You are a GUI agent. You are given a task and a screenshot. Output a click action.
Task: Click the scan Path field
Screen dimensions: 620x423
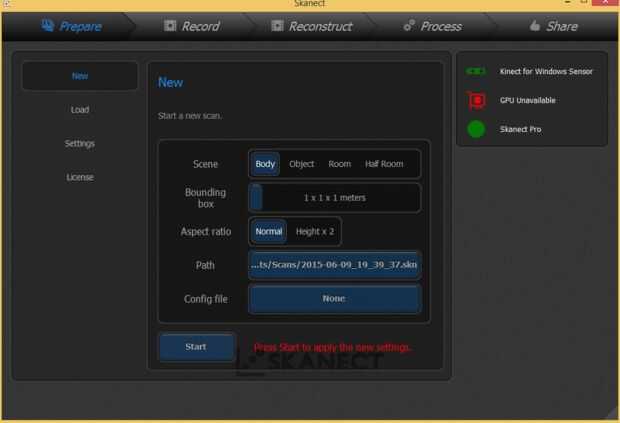point(335,265)
